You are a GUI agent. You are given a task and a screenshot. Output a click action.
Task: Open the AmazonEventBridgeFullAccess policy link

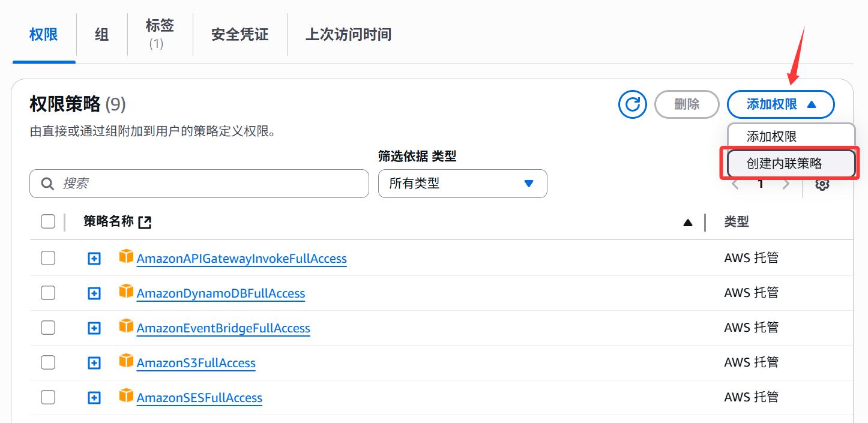pyautogui.click(x=223, y=328)
